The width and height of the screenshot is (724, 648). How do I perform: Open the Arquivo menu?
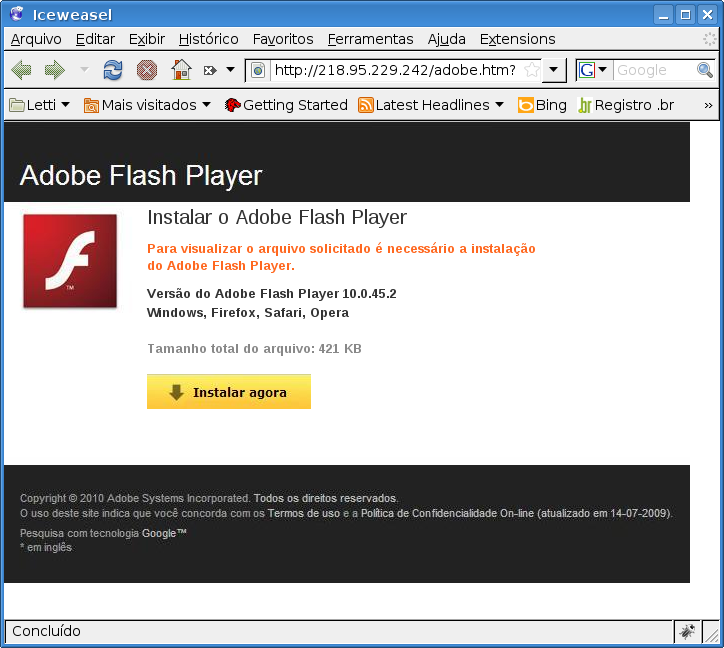pos(36,39)
